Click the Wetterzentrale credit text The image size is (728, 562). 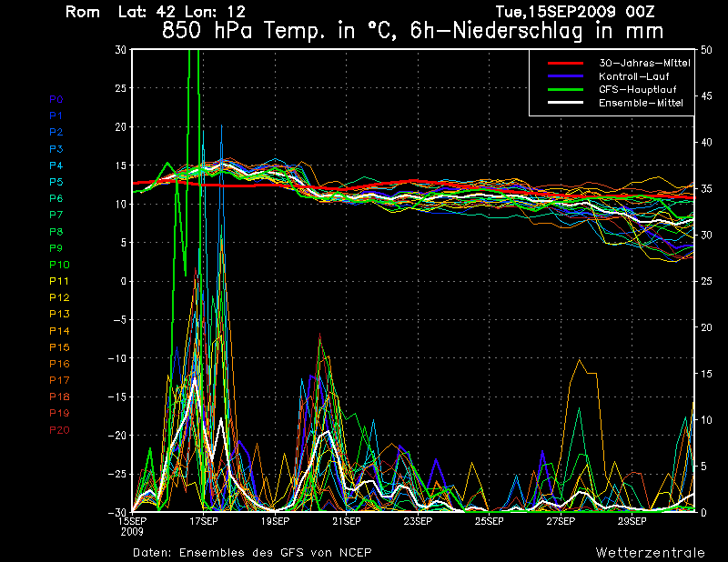[650, 552]
